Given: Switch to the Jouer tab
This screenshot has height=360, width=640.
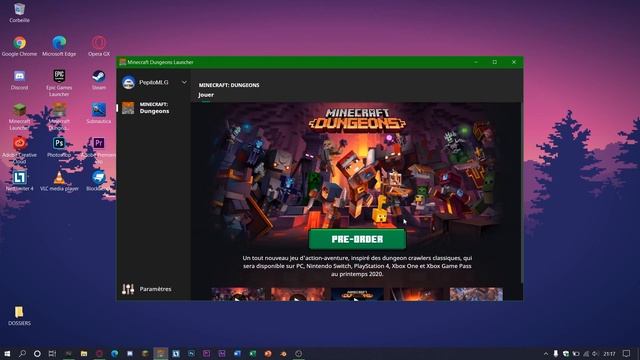Looking at the screenshot, I should (x=206, y=95).
